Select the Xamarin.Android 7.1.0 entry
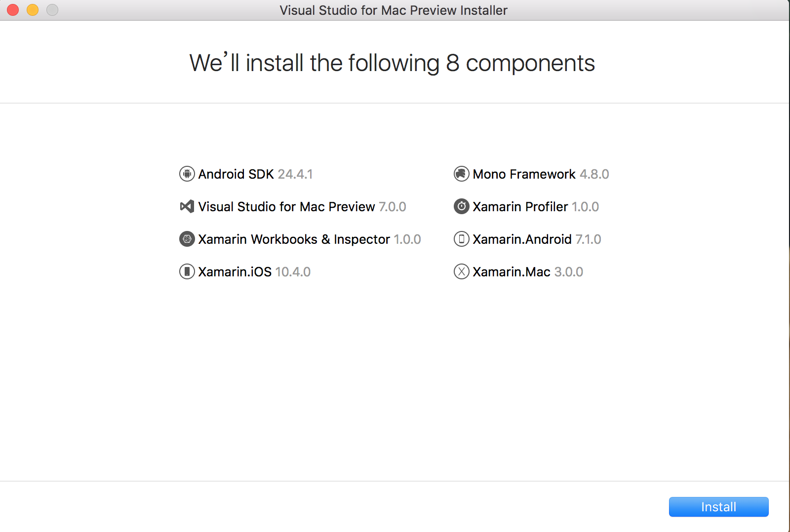This screenshot has width=790, height=532. tap(537, 239)
